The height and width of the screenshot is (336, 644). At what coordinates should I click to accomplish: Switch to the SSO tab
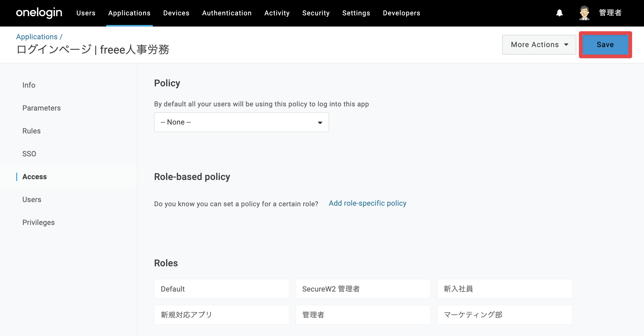pyautogui.click(x=29, y=154)
